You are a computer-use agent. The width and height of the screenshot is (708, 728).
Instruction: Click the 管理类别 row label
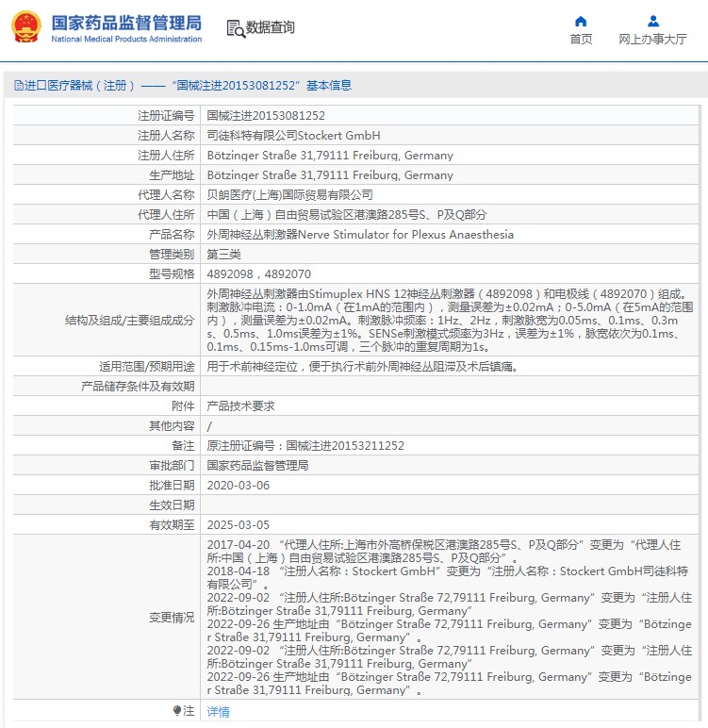click(x=172, y=255)
